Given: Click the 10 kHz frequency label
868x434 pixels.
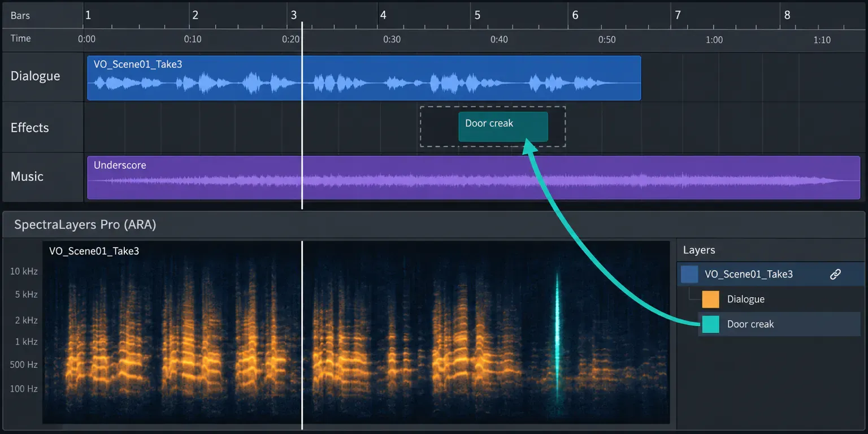Looking at the screenshot, I should [24, 271].
